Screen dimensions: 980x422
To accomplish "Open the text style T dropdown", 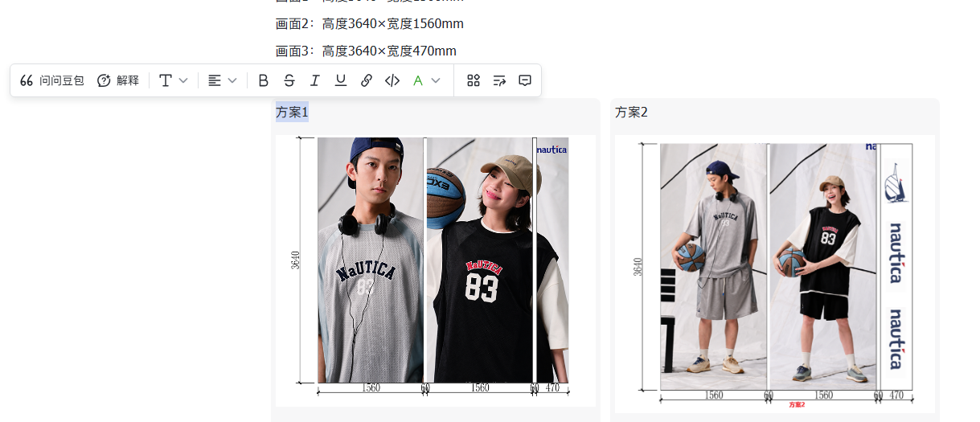I will tap(174, 80).
